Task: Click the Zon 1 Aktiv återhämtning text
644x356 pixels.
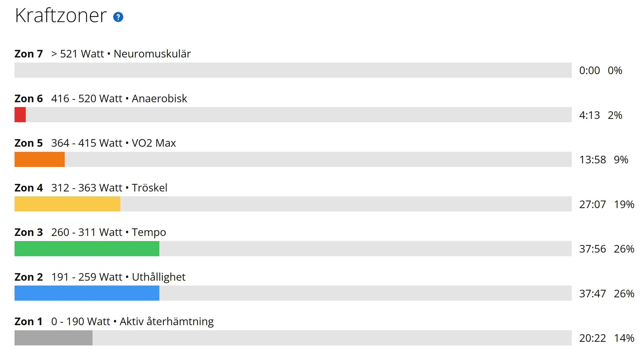Action: (x=114, y=322)
